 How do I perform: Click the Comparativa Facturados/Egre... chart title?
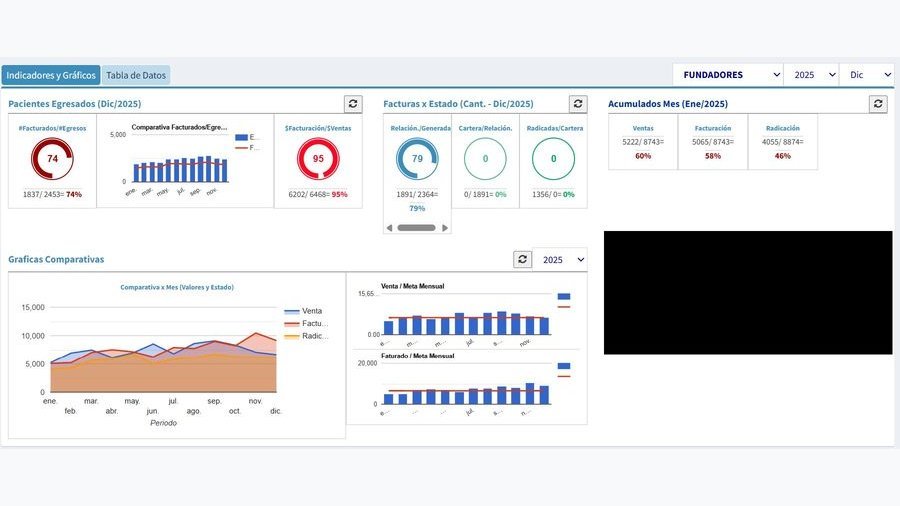coord(179,127)
